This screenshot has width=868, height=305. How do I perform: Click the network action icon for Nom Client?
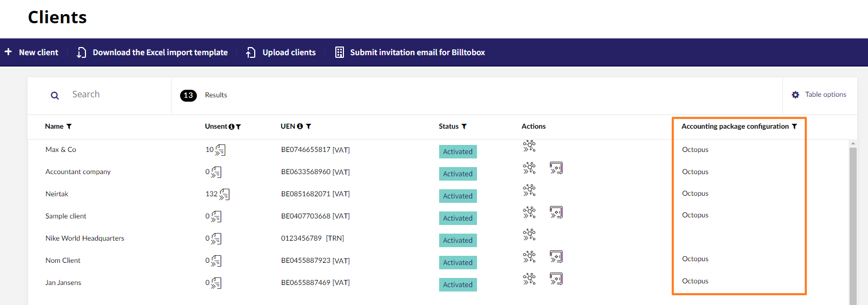[x=529, y=257]
